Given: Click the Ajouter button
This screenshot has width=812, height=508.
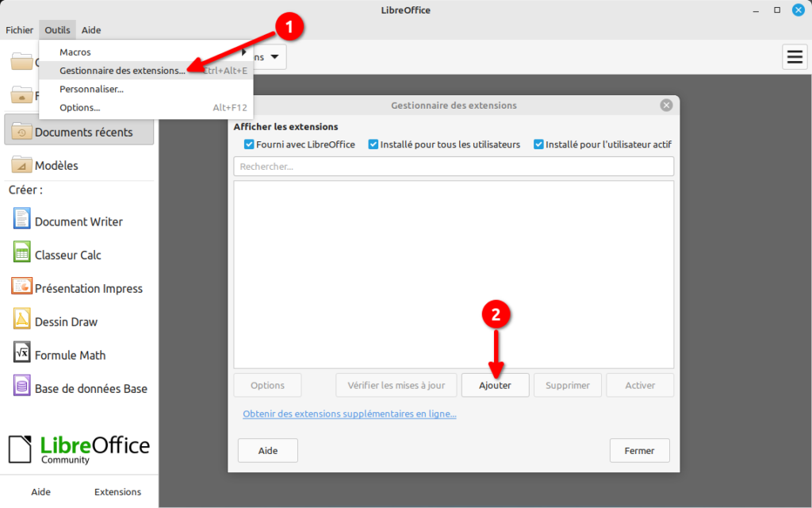Looking at the screenshot, I should [495, 385].
